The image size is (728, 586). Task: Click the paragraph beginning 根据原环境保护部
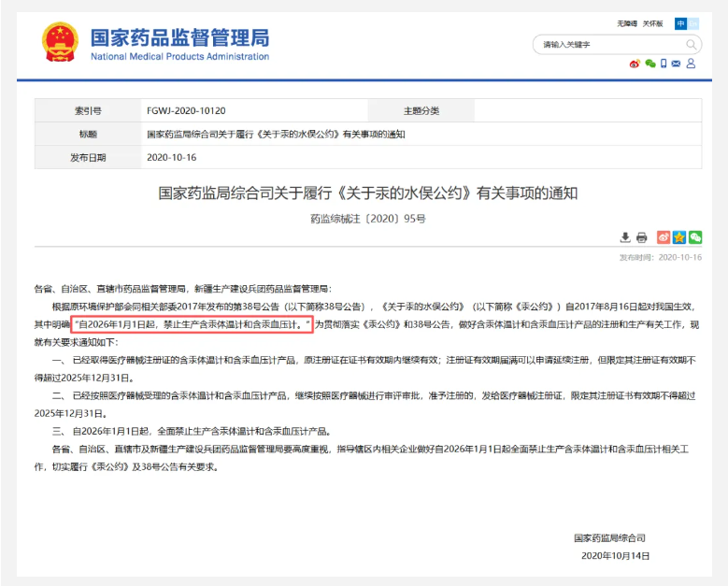click(366, 324)
